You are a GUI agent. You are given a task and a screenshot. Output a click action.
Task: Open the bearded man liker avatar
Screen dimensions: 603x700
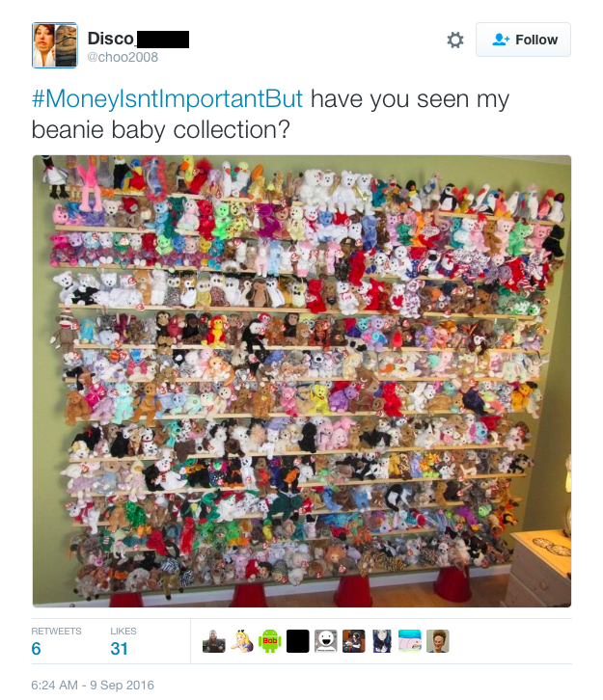tap(214, 641)
